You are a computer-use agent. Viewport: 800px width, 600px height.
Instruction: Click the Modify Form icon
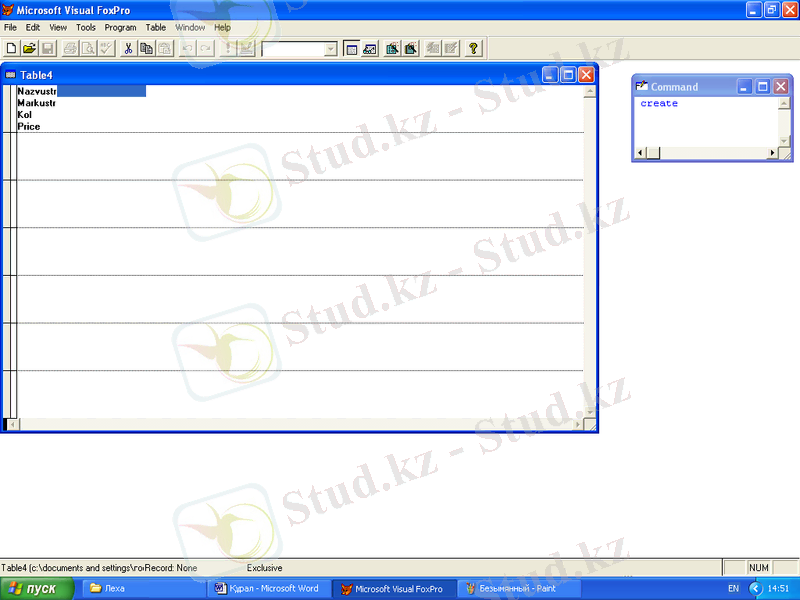pyautogui.click(x=246, y=48)
